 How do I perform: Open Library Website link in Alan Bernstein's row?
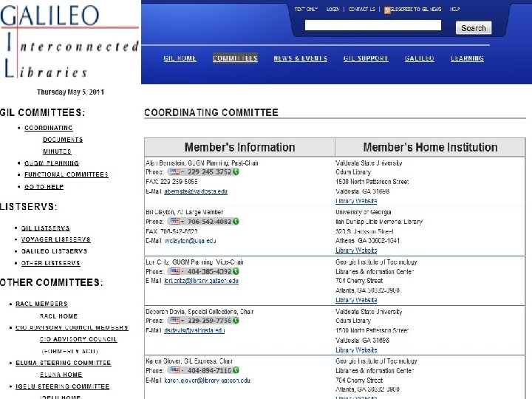(x=356, y=201)
